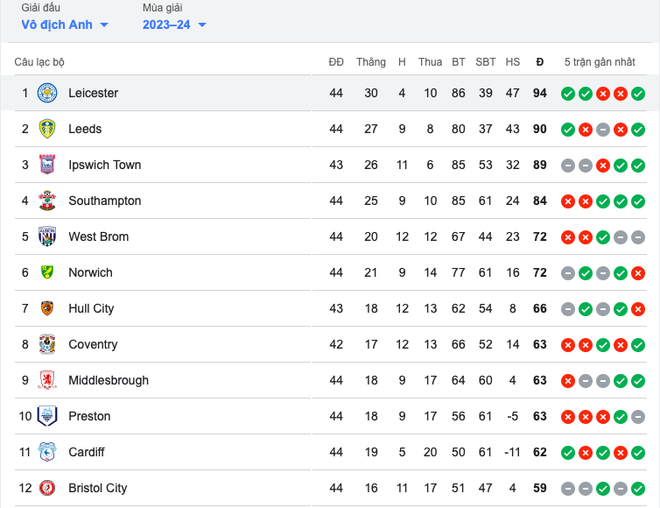Click the Thắng column header
The width and height of the screenshot is (660, 508).
click(x=370, y=62)
